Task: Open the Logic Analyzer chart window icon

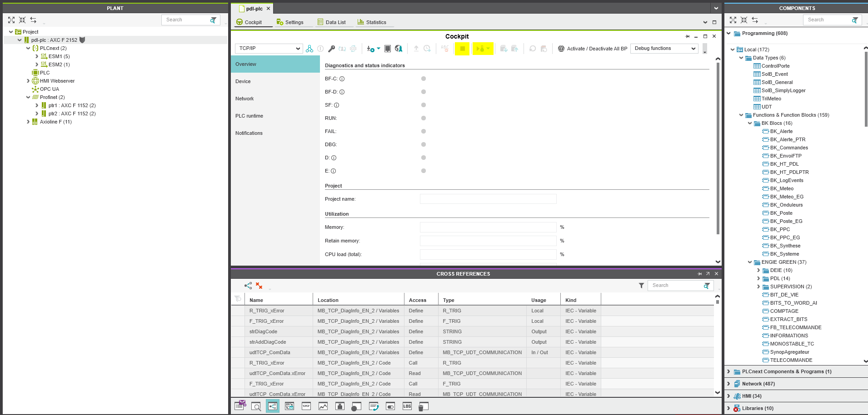Action: (x=323, y=406)
